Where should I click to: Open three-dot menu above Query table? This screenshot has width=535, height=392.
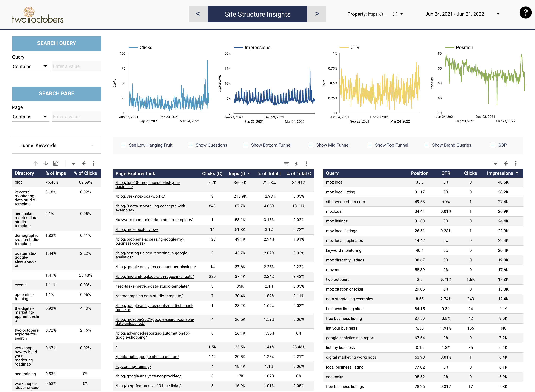point(516,163)
